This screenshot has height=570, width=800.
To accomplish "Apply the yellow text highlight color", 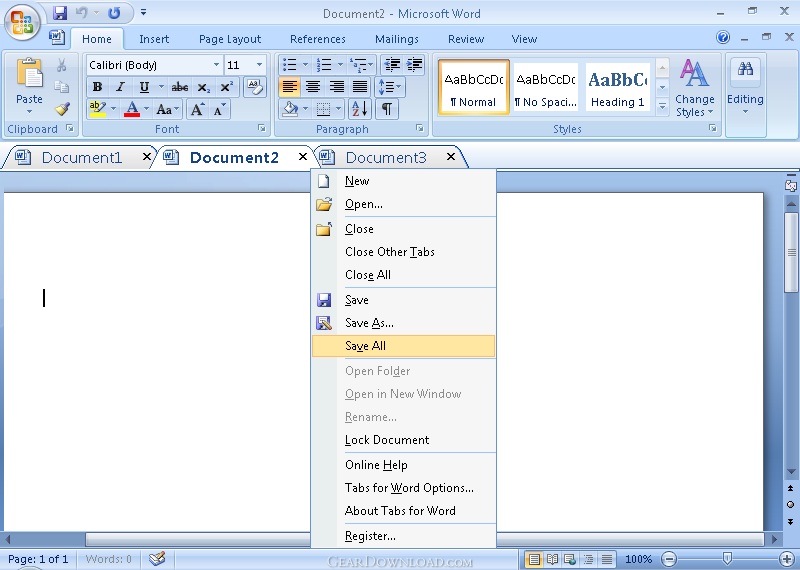I will [x=97, y=109].
